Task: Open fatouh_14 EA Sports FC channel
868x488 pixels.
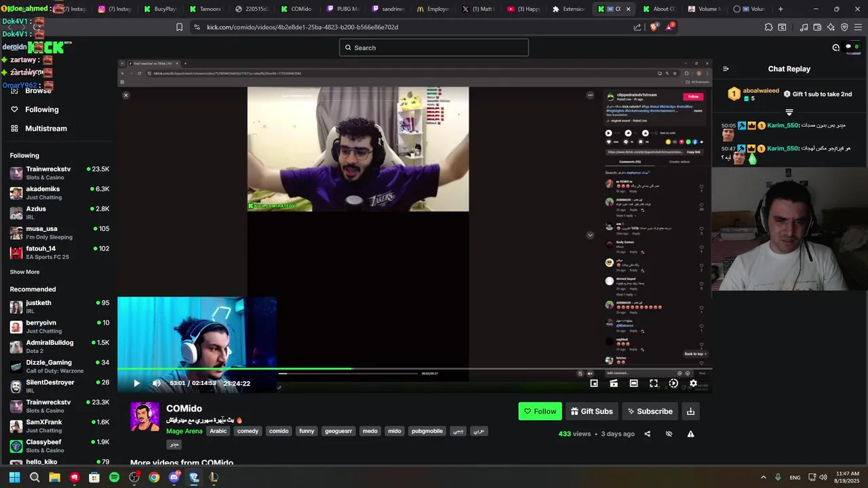Action: tap(60, 252)
